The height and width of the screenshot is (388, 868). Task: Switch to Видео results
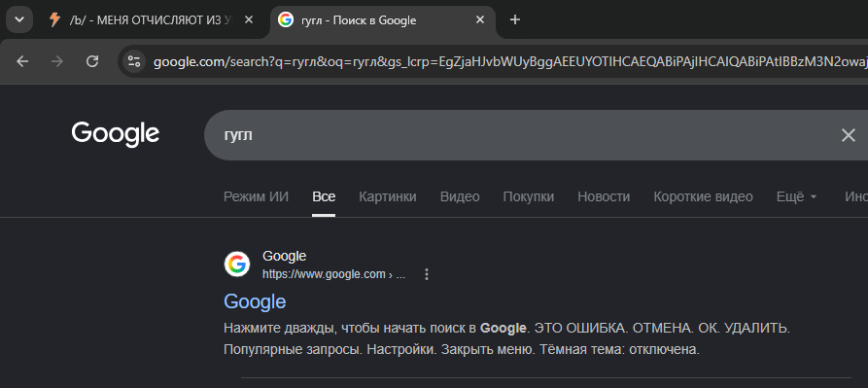click(x=460, y=197)
